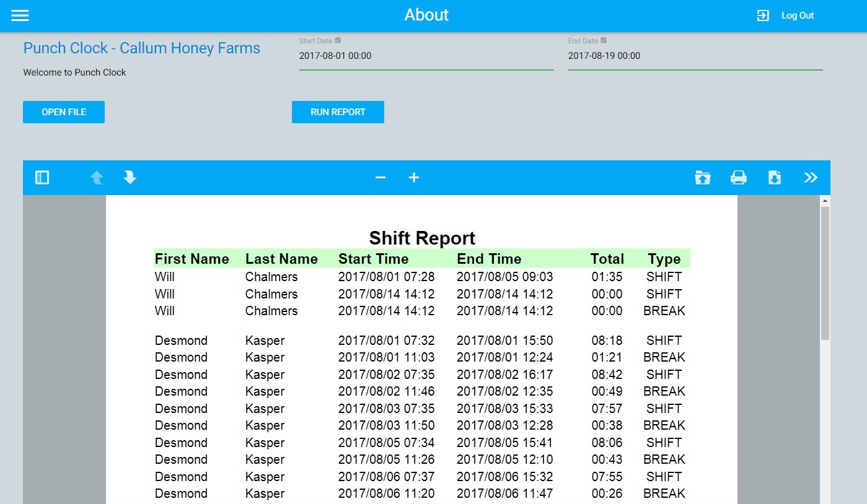Toggle the PDF viewer sidebar

tap(42, 178)
